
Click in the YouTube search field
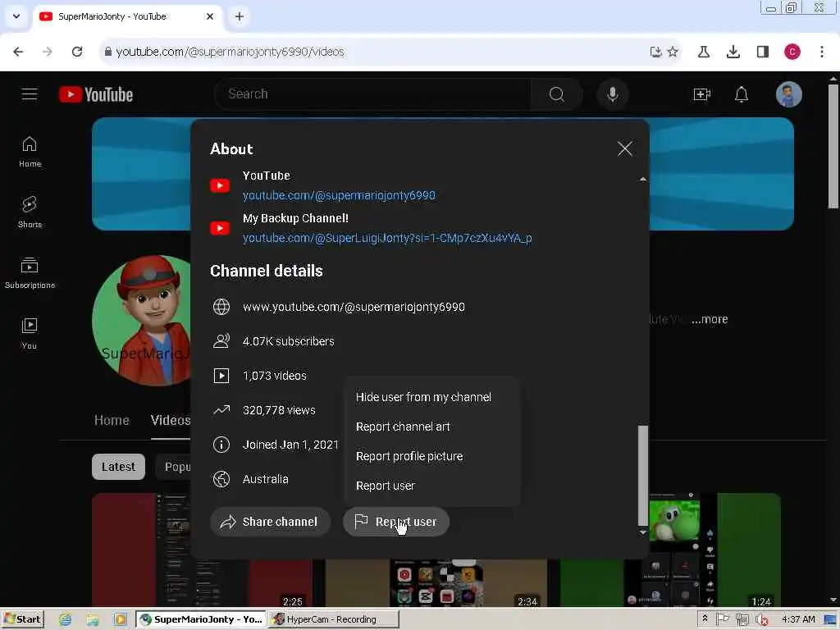pyautogui.click(x=372, y=94)
